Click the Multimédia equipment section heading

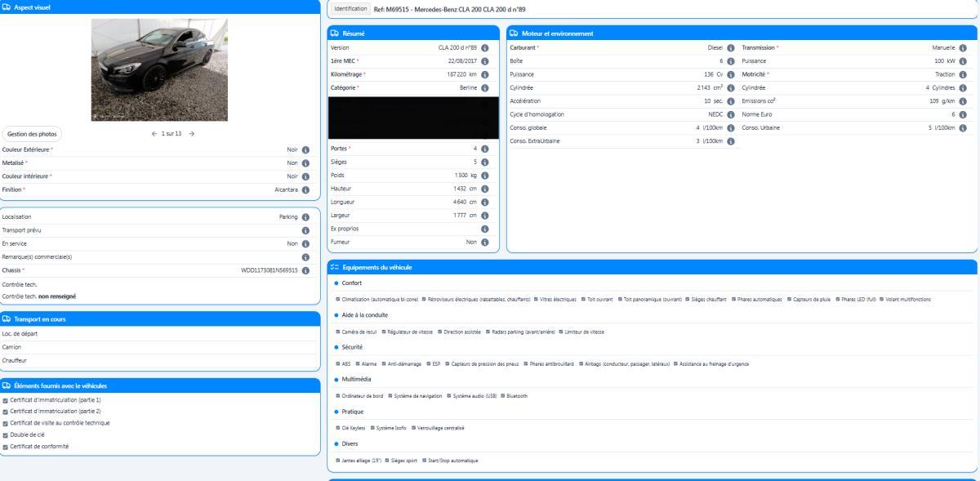(357, 380)
